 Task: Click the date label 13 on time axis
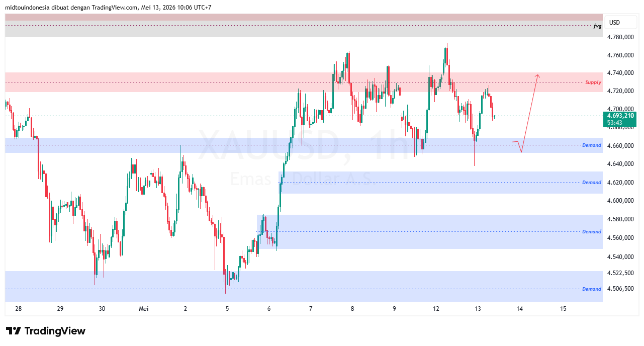(x=478, y=309)
